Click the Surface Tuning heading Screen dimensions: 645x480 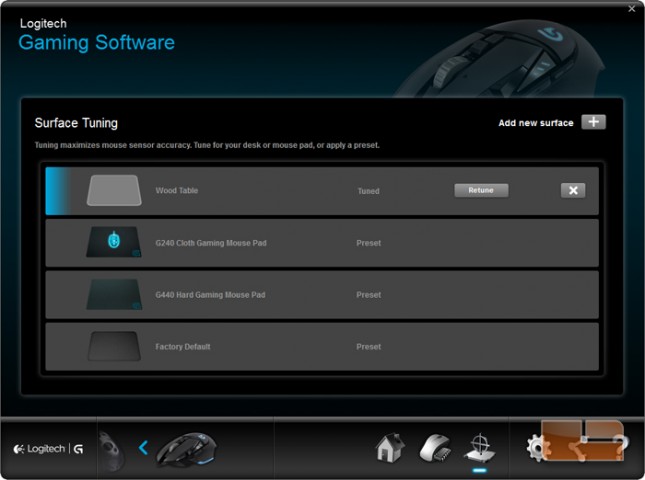point(76,123)
